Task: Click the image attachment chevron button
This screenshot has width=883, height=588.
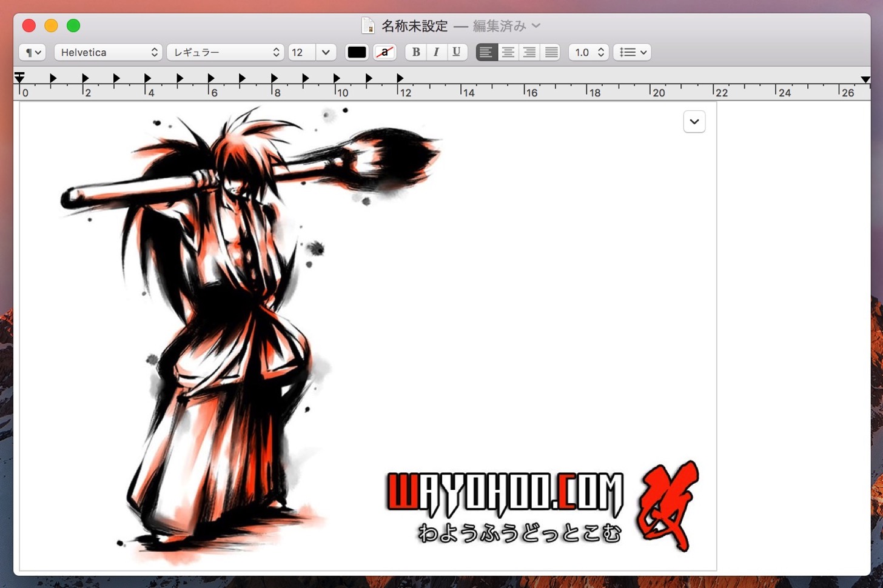Action: pos(694,121)
